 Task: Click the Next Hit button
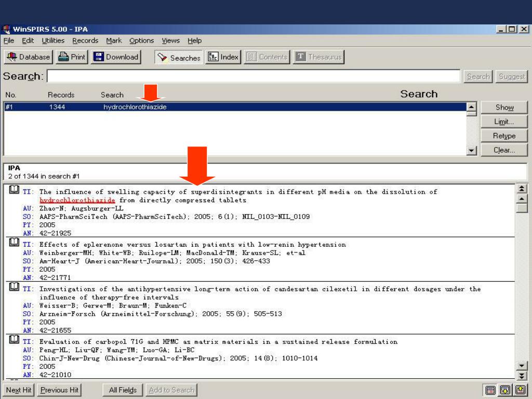(19, 390)
